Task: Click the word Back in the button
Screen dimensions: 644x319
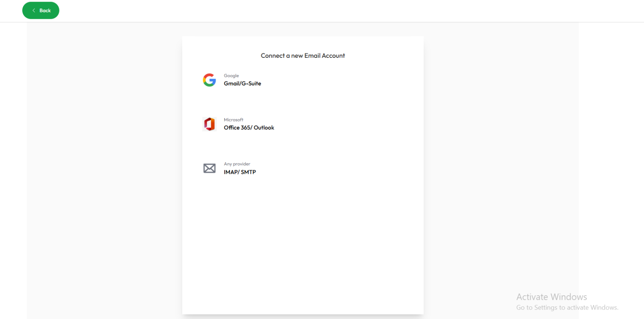Action: tap(45, 10)
